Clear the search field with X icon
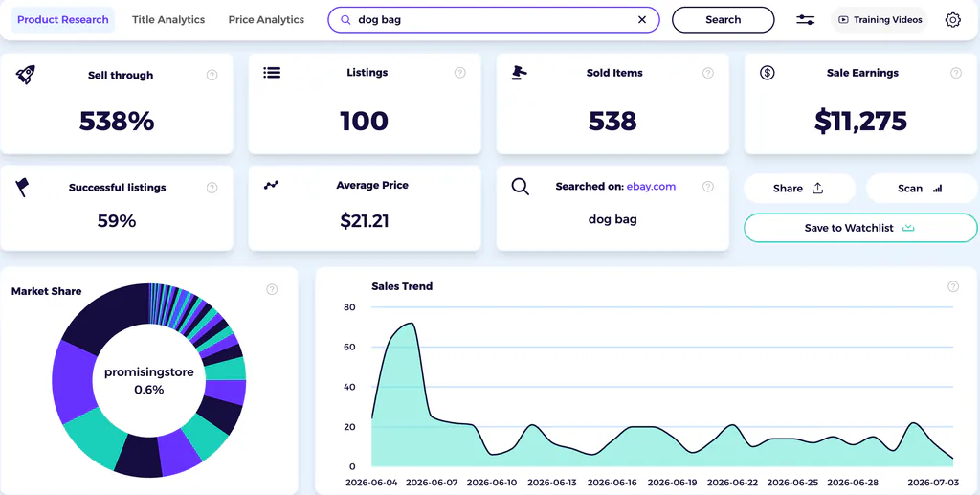Screen dimensions: 980x495 642,19
